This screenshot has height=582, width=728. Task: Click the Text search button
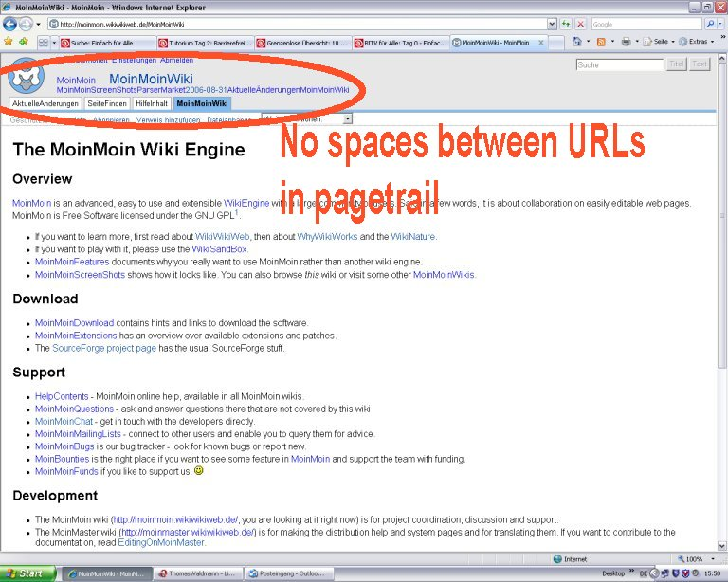tap(700, 64)
